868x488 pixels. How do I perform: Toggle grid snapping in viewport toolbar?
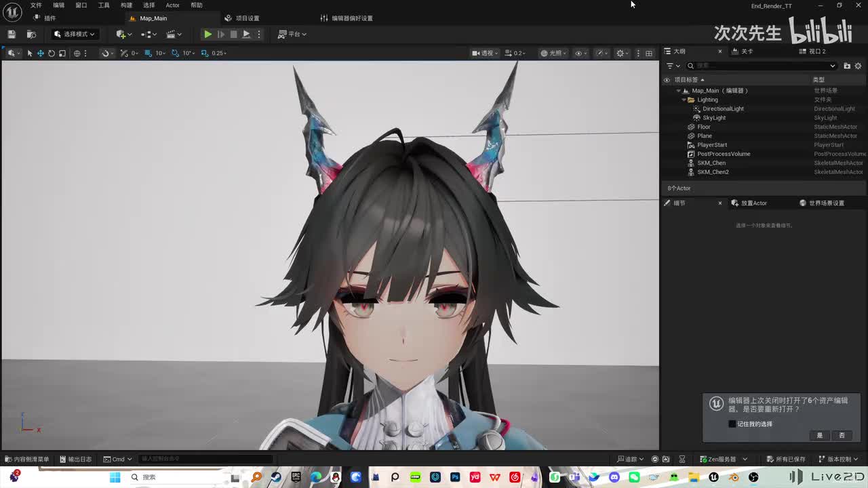pos(148,53)
